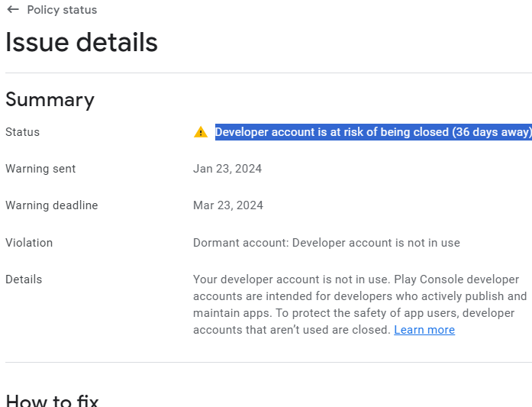Viewport: 532px width, 407px height.
Task: Click the yellow warning triangle icon
Action: (x=201, y=131)
